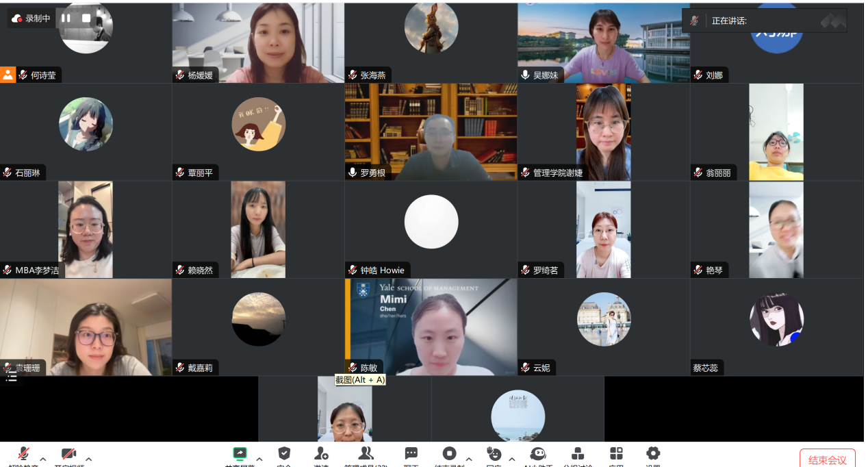Viewport: 868px width, 467px height.
Task: Open the 应用 apps grid icon
Action: coord(616,453)
